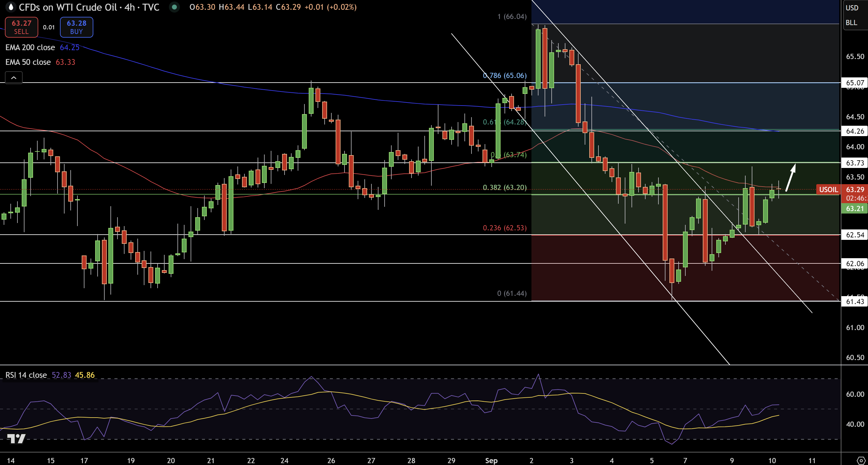Click the green 63.21 price label
Viewport: 868px width, 465px height.
click(855, 209)
